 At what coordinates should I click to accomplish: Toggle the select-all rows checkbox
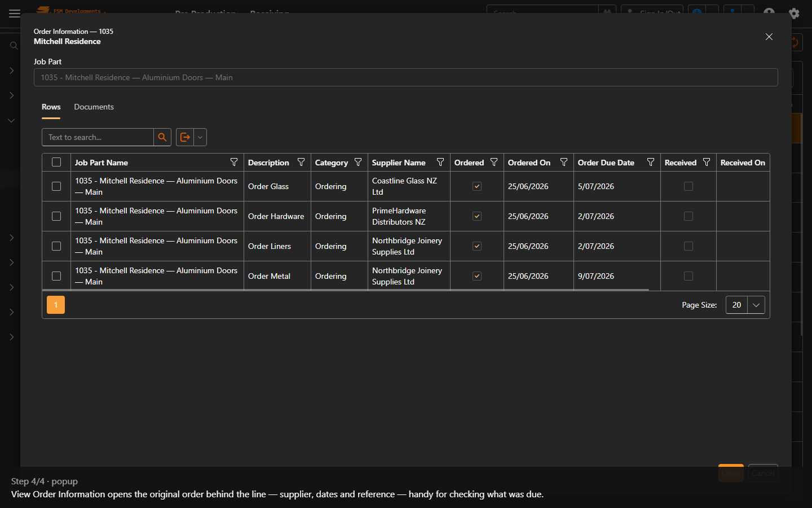tap(56, 163)
